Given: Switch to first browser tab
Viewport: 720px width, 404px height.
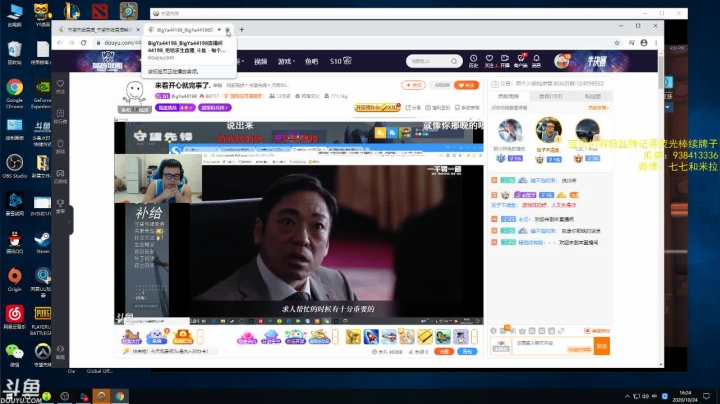Looking at the screenshot, I should point(98,29).
